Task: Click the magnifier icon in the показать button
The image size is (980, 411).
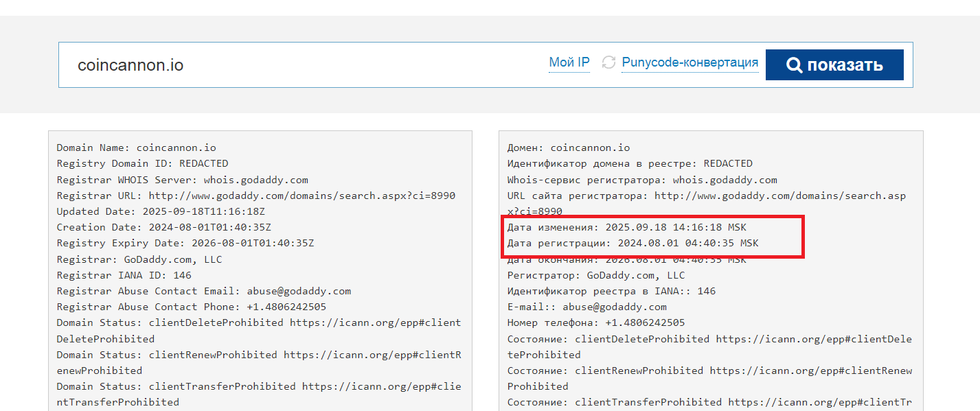Action: 794,65
